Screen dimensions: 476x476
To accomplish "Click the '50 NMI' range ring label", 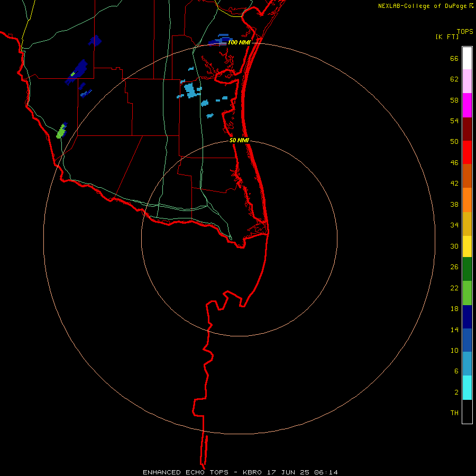I will click(x=239, y=140).
